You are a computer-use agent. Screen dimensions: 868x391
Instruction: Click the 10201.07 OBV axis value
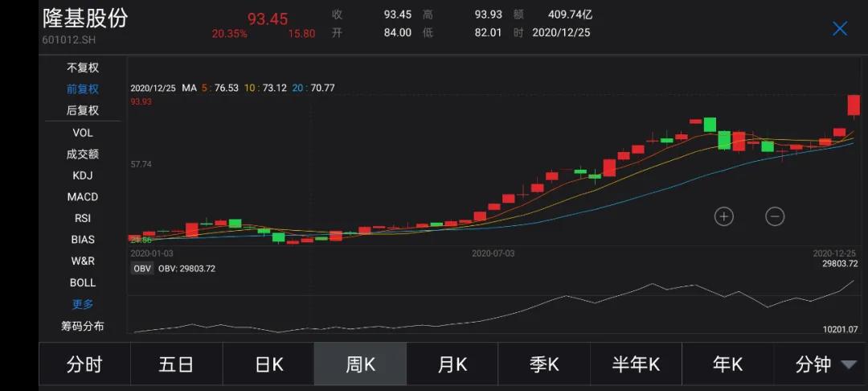click(x=840, y=330)
